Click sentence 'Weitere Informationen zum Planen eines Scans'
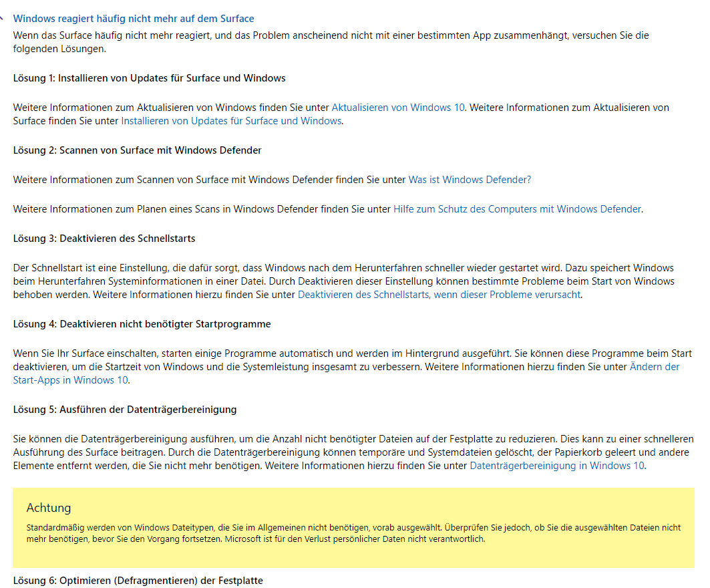Viewport: 710px width, 588px height. 329,209
